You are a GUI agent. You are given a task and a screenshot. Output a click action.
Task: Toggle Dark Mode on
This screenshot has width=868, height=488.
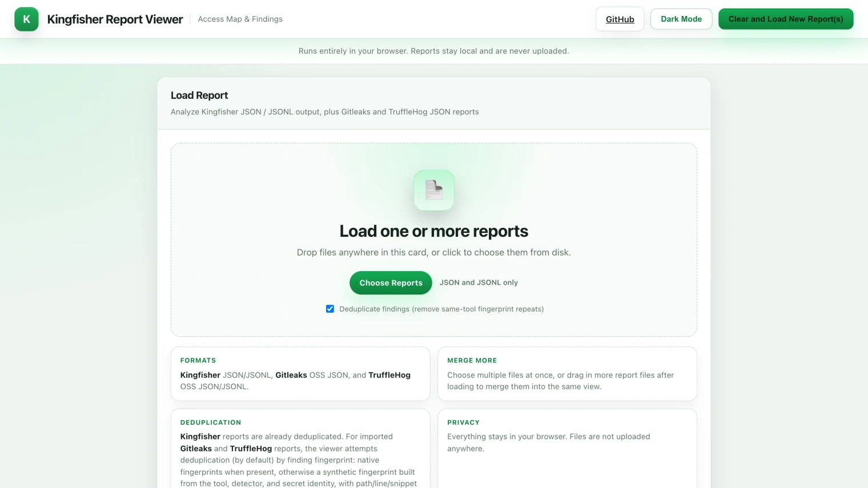click(681, 19)
